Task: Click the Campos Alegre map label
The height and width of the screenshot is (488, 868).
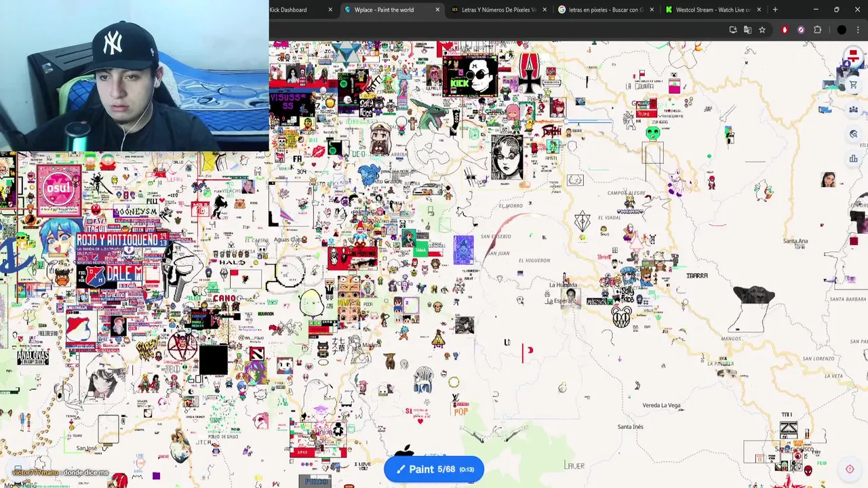Action: coord(627,193)
